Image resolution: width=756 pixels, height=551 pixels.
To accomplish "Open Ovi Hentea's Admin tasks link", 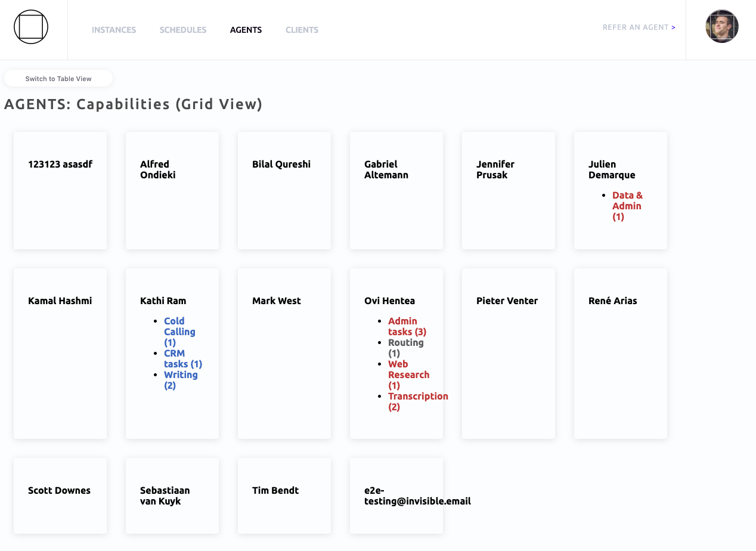I will point(407,326).
